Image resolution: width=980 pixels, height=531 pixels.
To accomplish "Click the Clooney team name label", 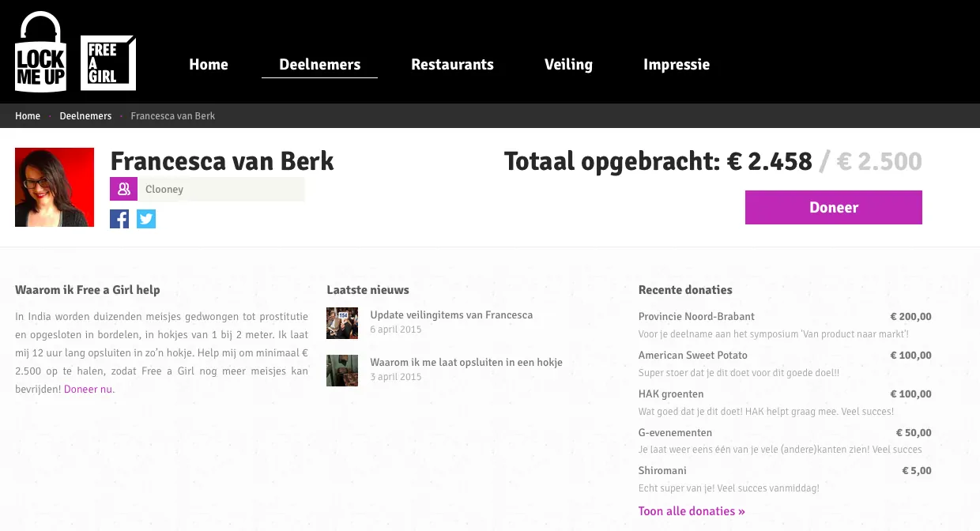I will click(164, 189).
